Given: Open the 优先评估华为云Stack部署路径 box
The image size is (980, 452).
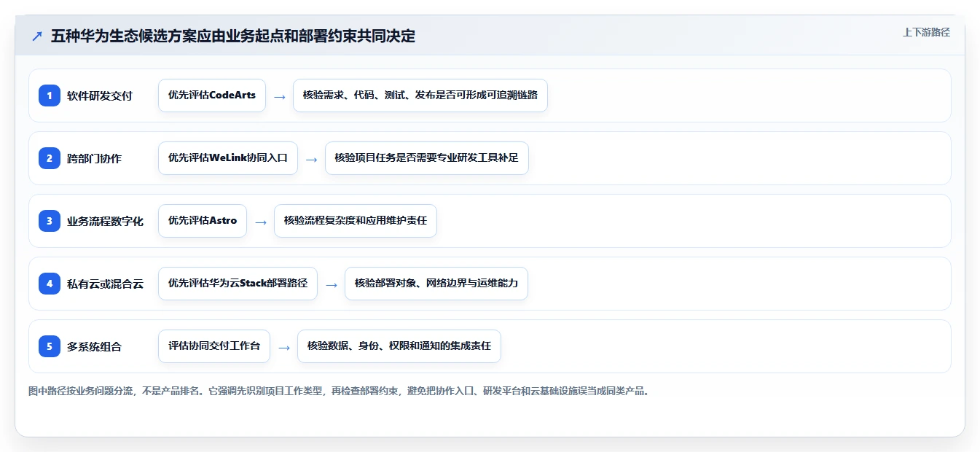Looking at the screenshot, I should 238,283.
